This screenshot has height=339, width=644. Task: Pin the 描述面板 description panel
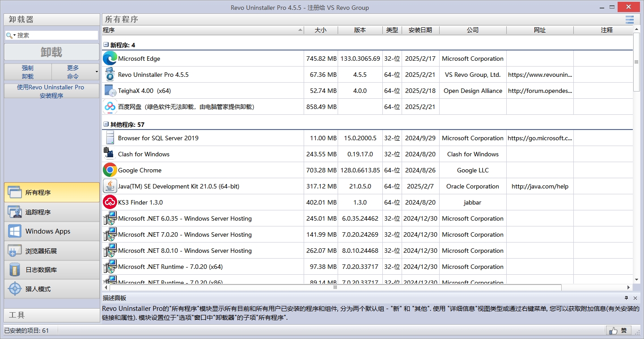point(627,298)
